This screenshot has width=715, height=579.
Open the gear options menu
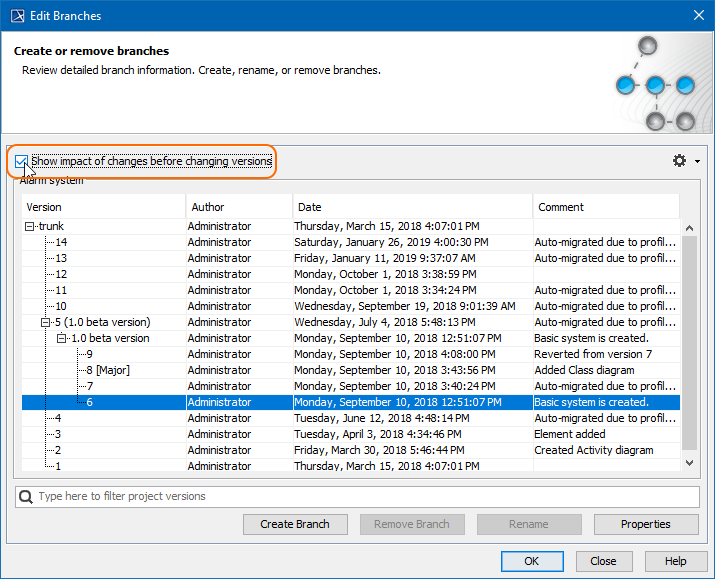tap(681, 161)
